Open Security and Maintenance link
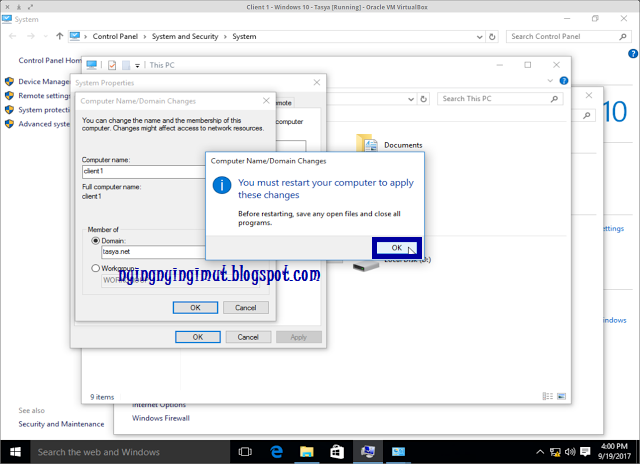Image resolution: width=640 pixels, height=464 pixels. point(61,424)
